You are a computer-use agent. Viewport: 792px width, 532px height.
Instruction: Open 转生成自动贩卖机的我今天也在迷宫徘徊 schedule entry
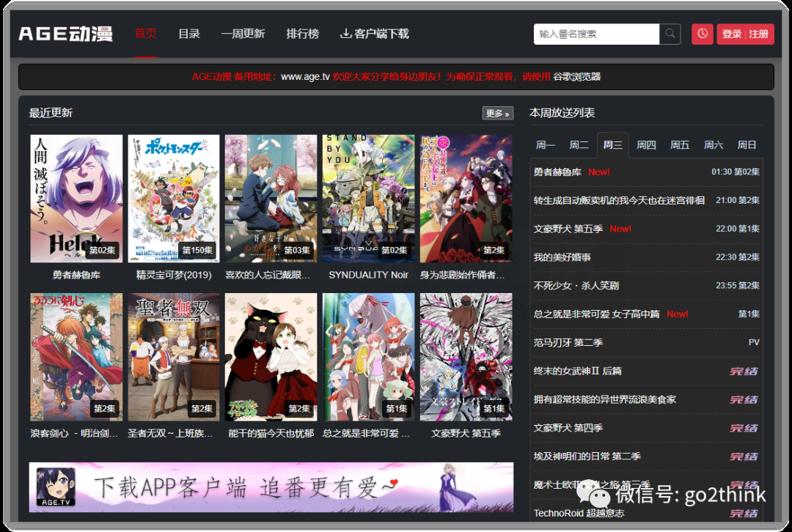click(x=619, y=200)
